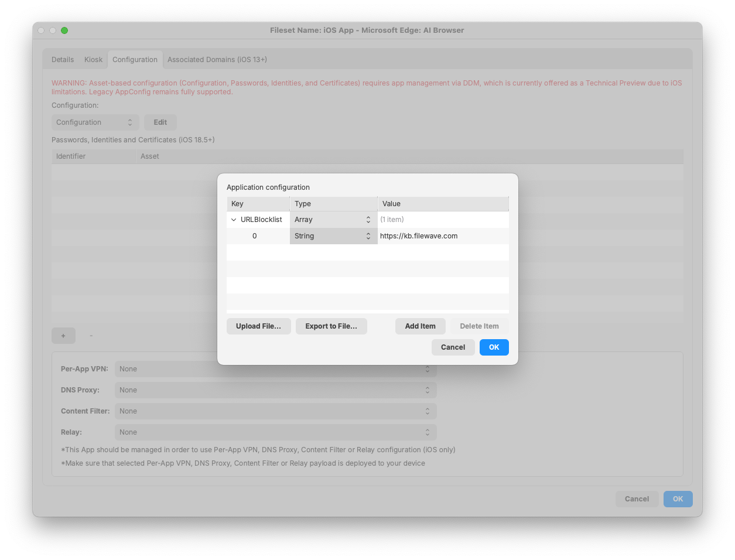Switch to the Kiosk tab

click(x=93, y=60)
